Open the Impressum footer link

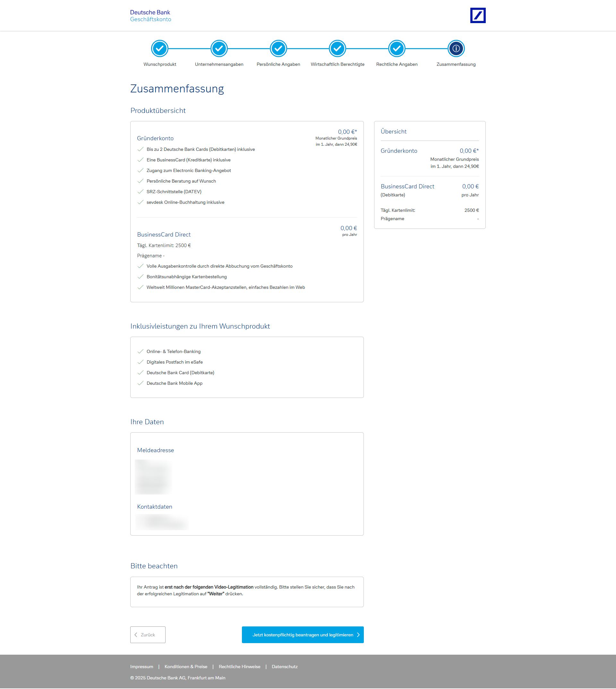(141, 667)
